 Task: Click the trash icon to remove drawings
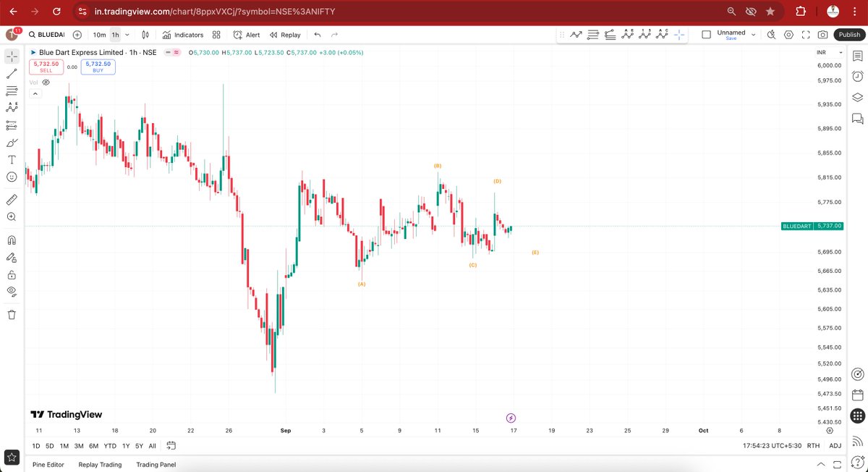coord(12,314)
